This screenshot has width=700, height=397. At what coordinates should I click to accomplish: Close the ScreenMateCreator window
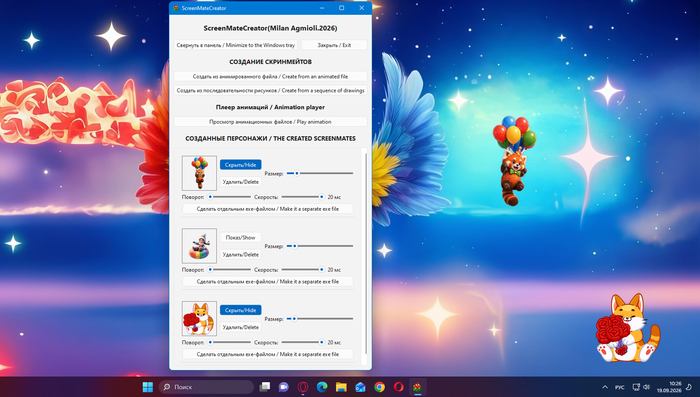[x=362, y=8]
